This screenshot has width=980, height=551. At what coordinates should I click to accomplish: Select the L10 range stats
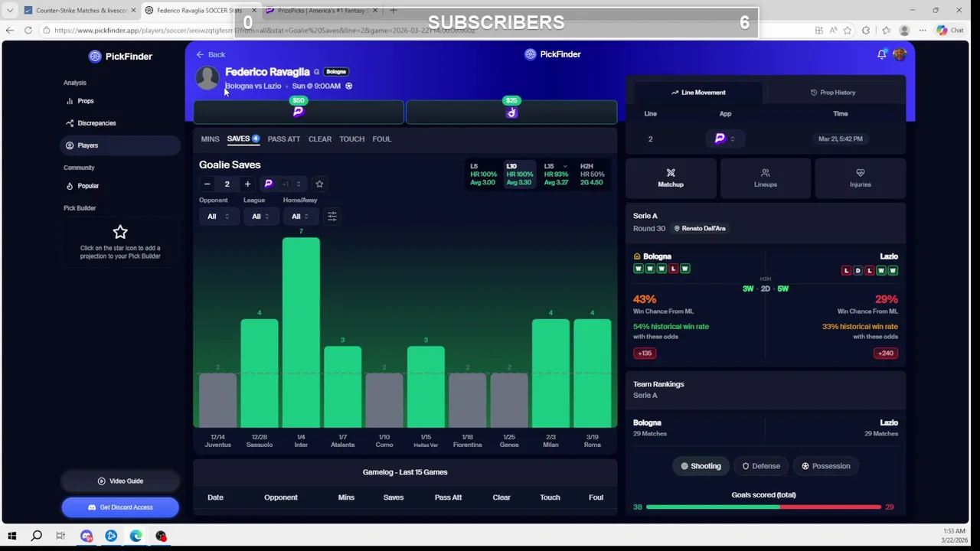[x=519, y=174]
